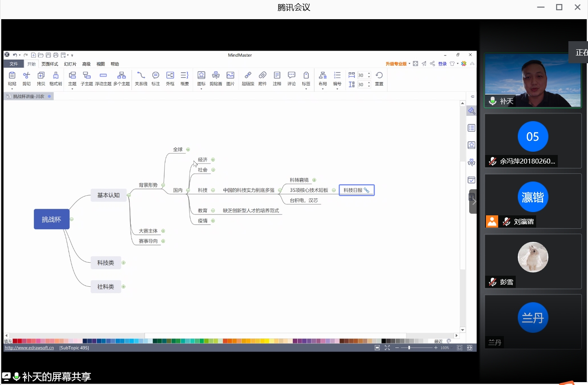
Task: Click the zoom slider in status bar
Action: (x=409, y=348)
